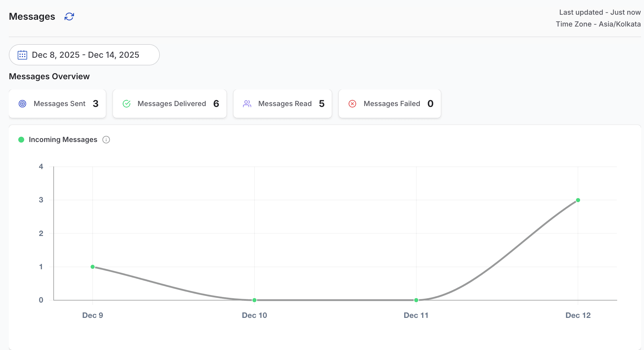Toggle the Incoming Messages series visibility
This screenshot has width=644, height=350.
click(63, 140)
